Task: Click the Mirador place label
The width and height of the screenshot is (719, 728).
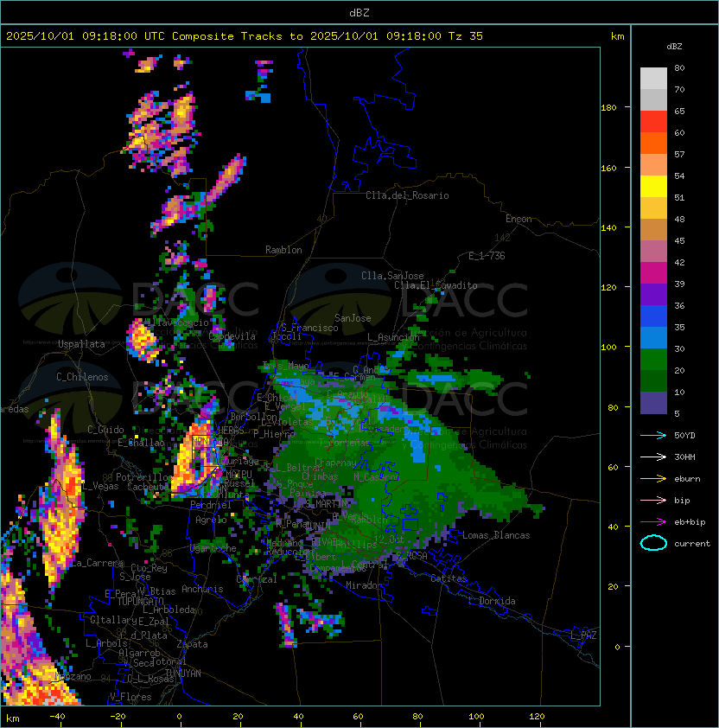Action: click(x=364, y=585)
